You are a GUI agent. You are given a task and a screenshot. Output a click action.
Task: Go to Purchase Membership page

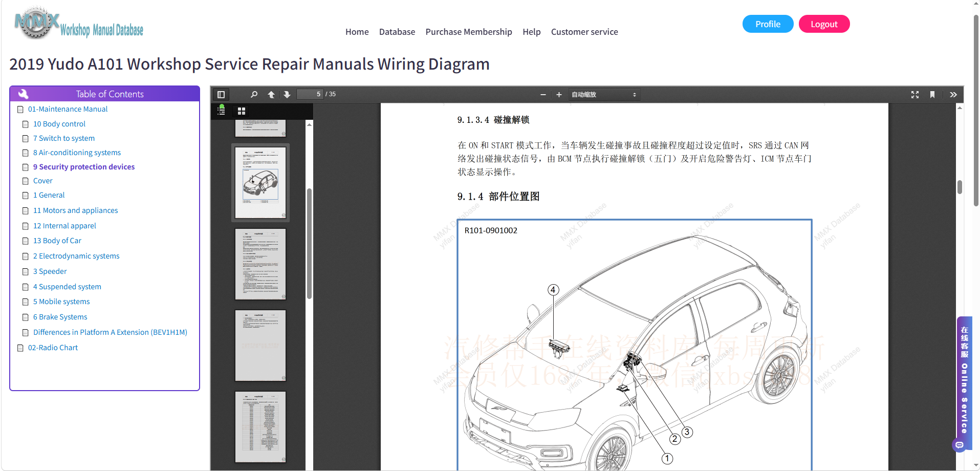pos(469,32)
